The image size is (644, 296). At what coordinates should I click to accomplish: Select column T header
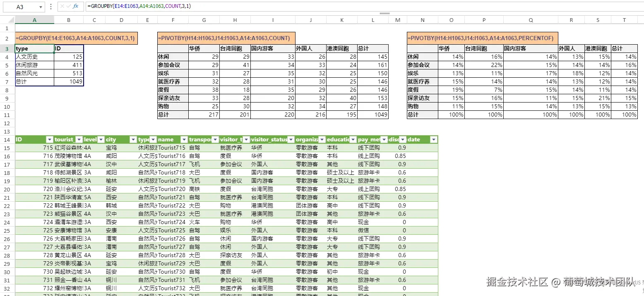point(624,20)
